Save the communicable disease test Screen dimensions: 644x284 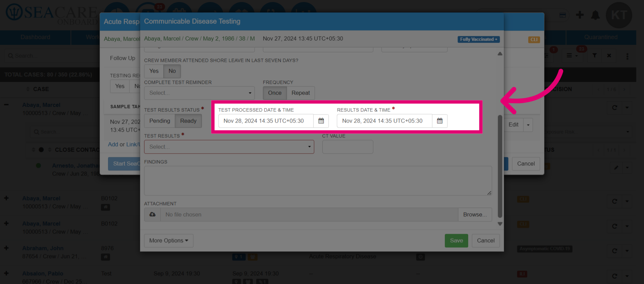pos(457,241)
